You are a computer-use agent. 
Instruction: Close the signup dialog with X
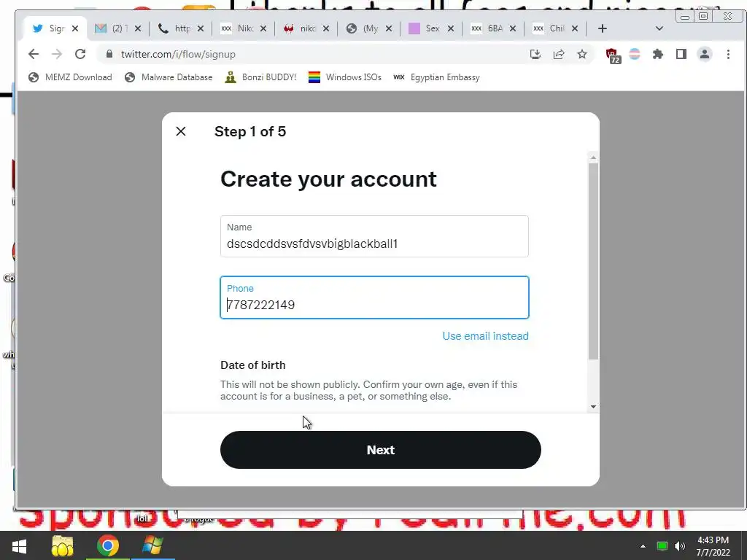[x=181, y=131]
